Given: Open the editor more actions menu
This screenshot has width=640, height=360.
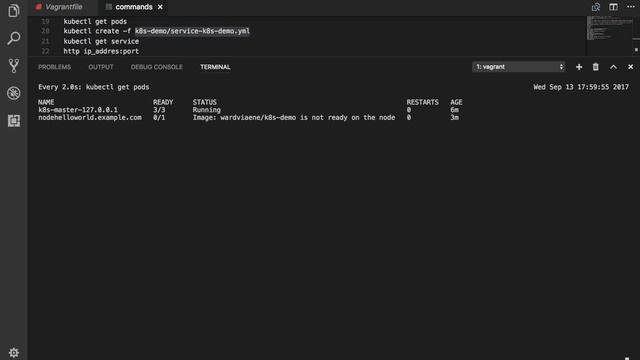Looking at the screenshot, I should 631,7.
